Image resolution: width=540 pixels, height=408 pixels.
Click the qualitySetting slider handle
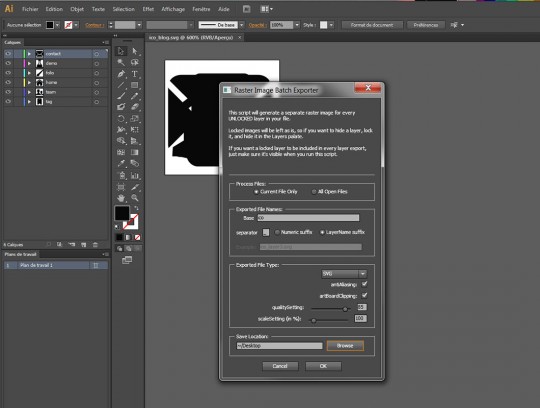pos(345,309)
